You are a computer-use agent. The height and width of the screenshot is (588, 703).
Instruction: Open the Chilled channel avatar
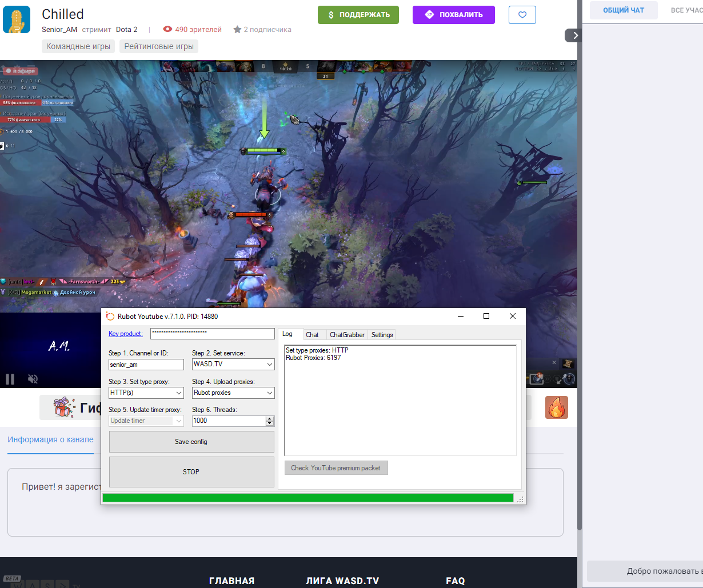point(17,19)
